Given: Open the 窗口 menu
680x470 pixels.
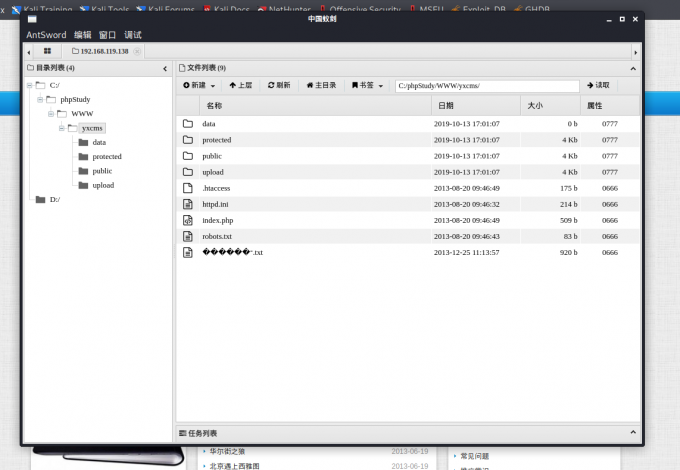Looking at the screenshot, I should tap(107, 35).
